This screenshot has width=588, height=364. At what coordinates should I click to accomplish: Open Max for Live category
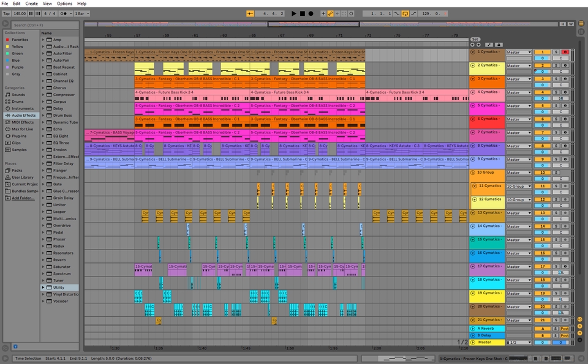[x=23, y=129]
